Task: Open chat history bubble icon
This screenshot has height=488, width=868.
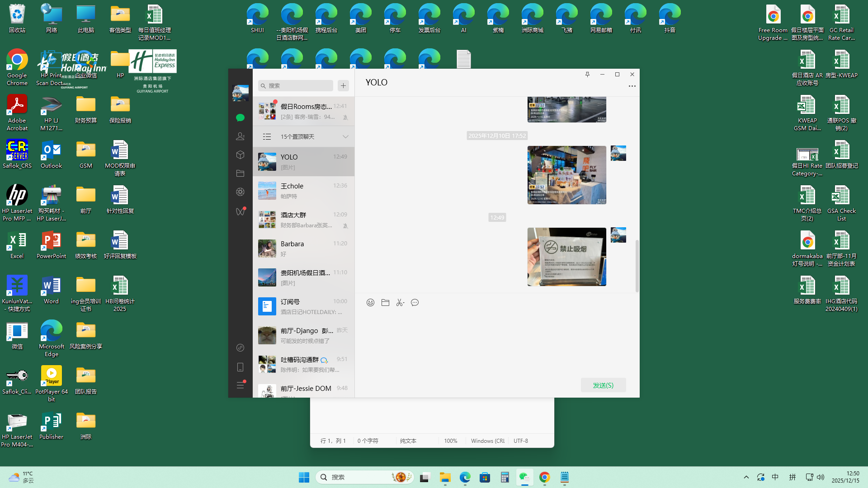Action: [x=415, y=303]
